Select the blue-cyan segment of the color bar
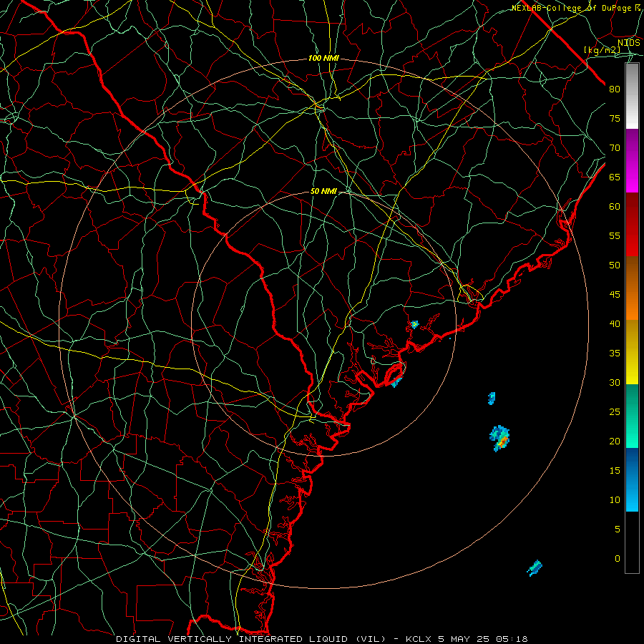The image size is (644, 644). pos(632,479)
